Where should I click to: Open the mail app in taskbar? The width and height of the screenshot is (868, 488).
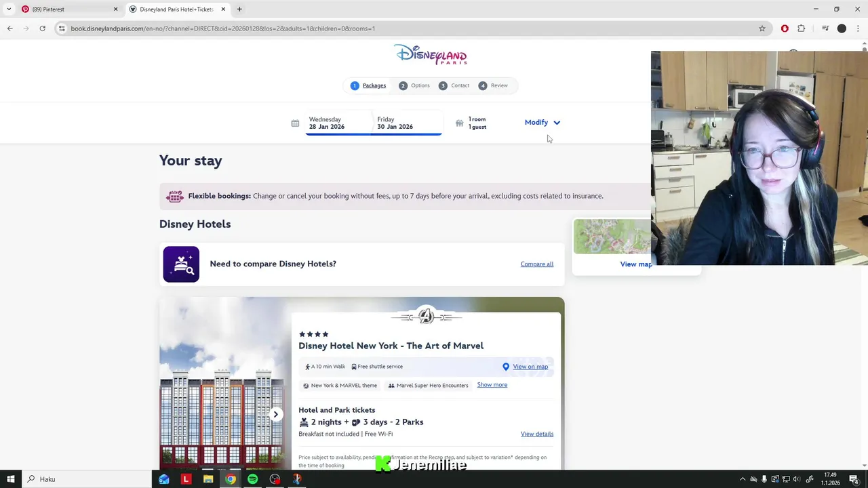tap(163, 479)
